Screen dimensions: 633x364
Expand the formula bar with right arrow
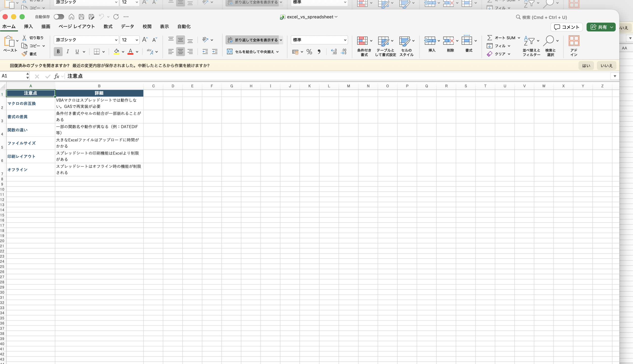pyautogui.click(x=614, y=76)
